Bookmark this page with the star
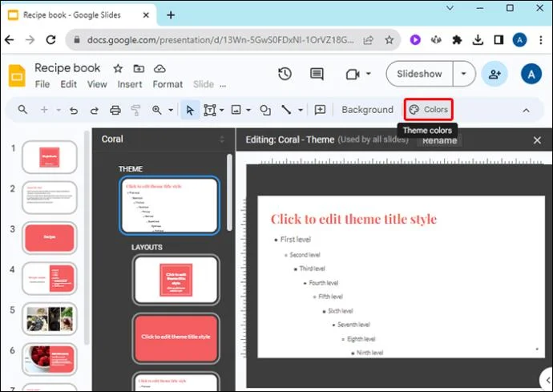Image resolution: width=553 pixels, height=392 pixels. point(389,40)
